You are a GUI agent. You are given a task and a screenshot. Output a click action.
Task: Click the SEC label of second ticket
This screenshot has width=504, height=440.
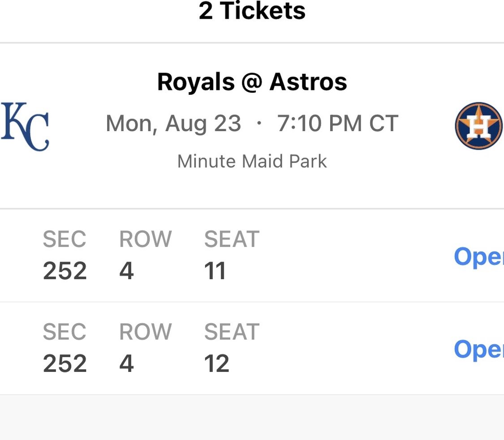65,332
